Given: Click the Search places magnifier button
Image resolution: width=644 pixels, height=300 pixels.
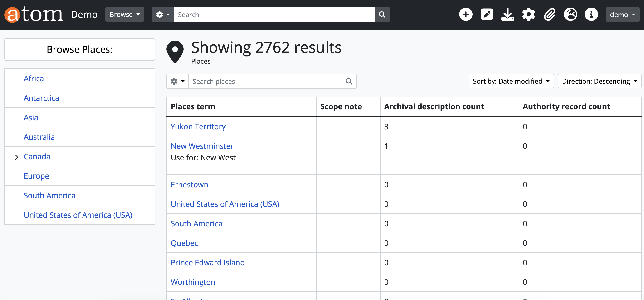Looking at the screenshot, I should click(349, 82).
